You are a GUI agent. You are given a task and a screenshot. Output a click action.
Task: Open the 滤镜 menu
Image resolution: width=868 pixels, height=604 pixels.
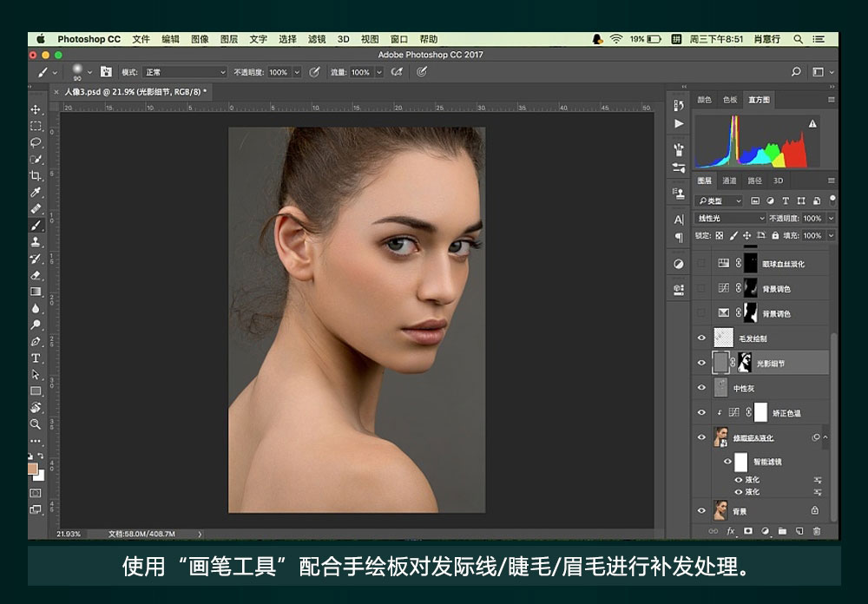click(317, 39)
